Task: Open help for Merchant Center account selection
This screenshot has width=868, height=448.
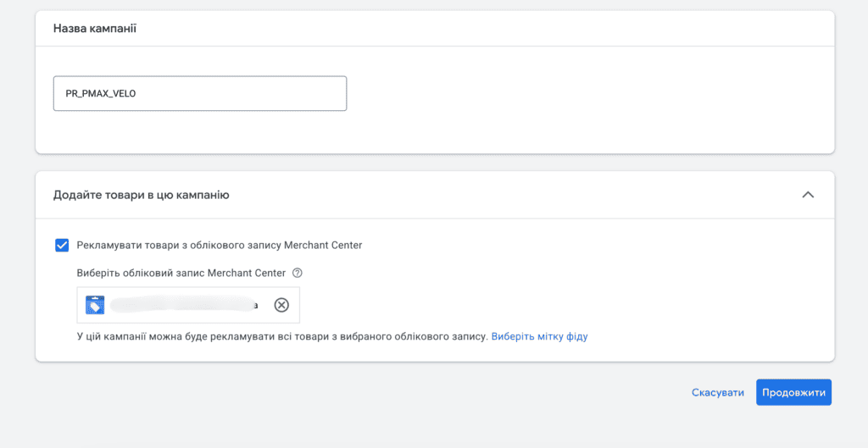Action: 298,273
